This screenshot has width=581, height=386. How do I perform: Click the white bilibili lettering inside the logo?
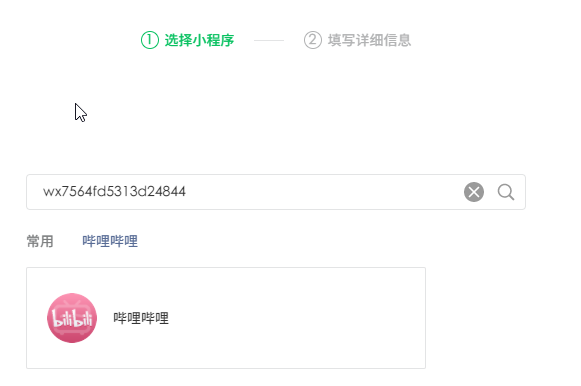click(72, 319)
